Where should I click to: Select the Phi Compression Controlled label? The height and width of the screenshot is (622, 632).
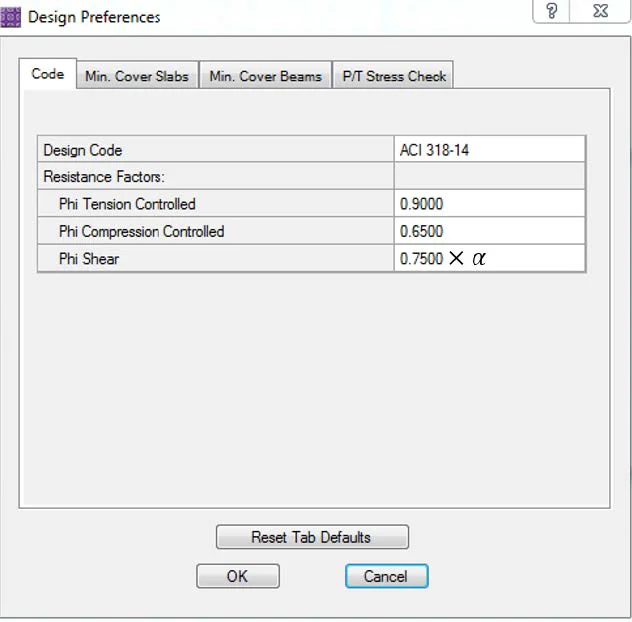(216, 231)
